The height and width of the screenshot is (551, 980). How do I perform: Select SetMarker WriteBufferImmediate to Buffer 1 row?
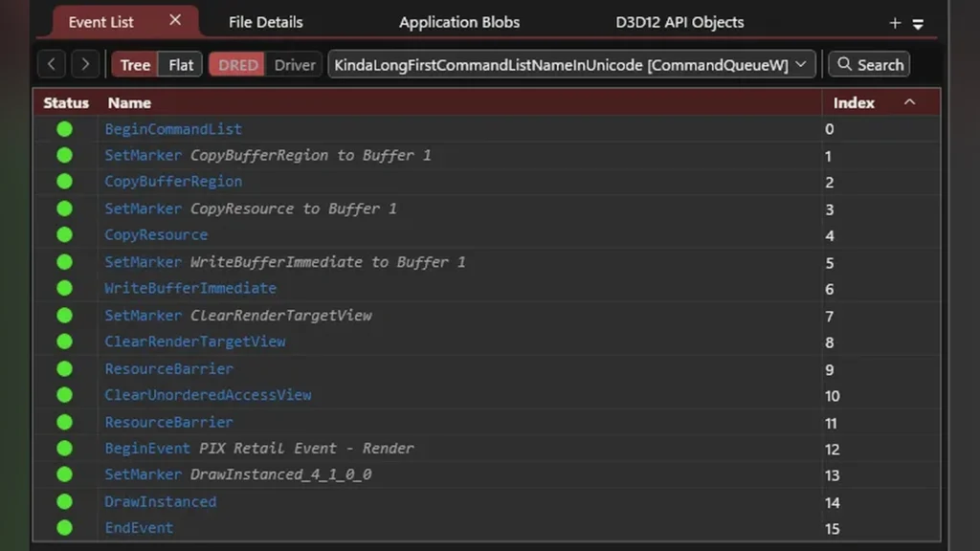click(487, 262)
